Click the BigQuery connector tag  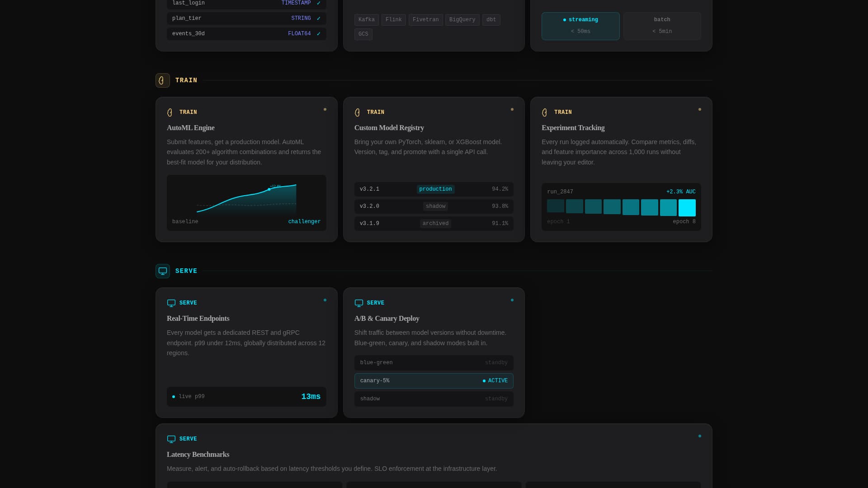click(462, 20)
